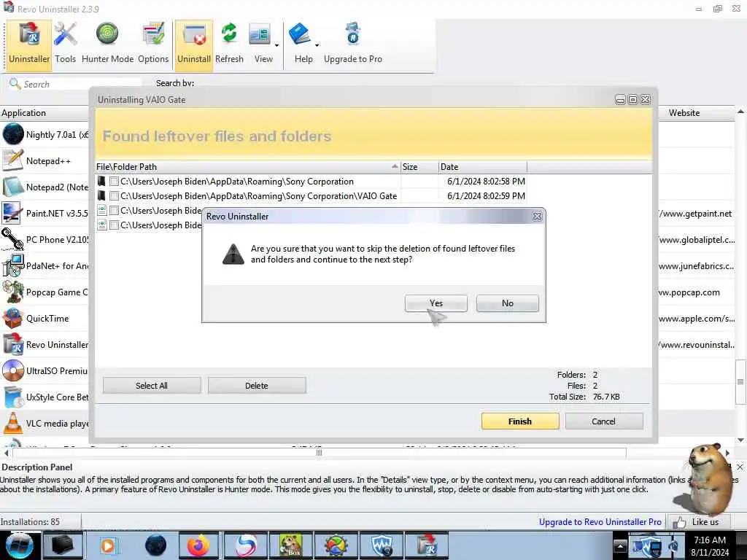Sort by File\Folder Path column header
The image size is (747, 560).
(x=248, y=167)
